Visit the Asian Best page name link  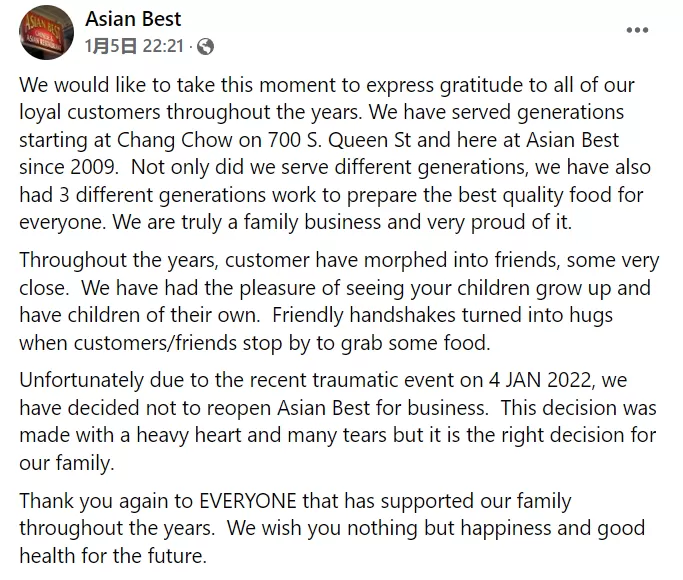pos(133,19)
